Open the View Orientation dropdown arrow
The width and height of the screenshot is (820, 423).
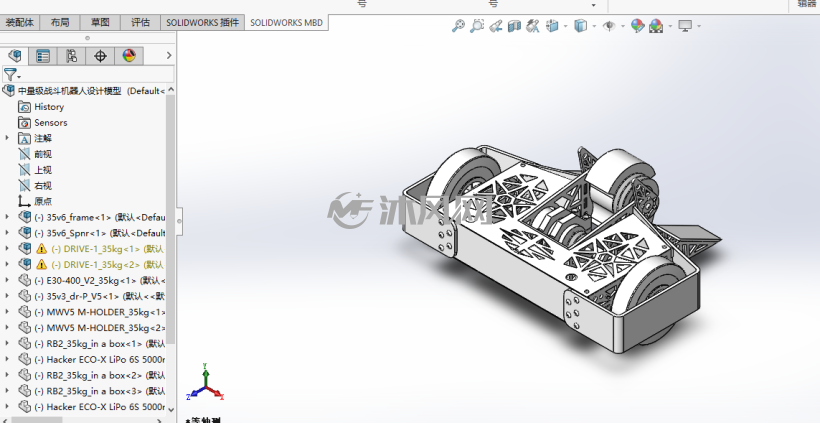click(x=566, y=26)
